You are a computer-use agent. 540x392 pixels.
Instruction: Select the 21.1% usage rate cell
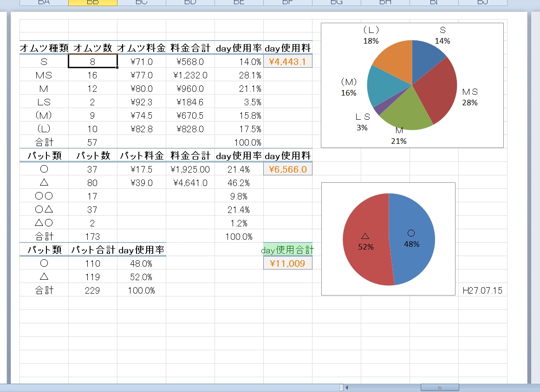239,89
